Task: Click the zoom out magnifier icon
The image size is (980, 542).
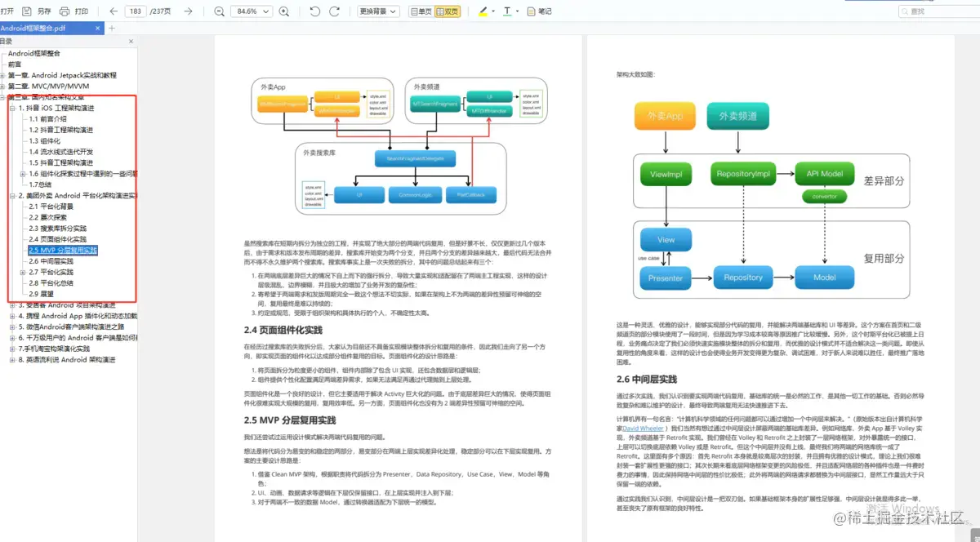Action: (x=219, y=11)
